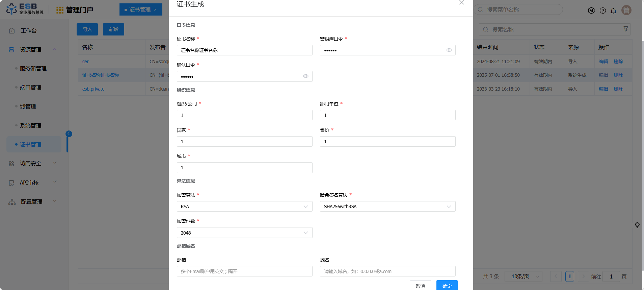644x290 pixels.
Task: Close the certificate generation dialog
Action: pos(461,3)
